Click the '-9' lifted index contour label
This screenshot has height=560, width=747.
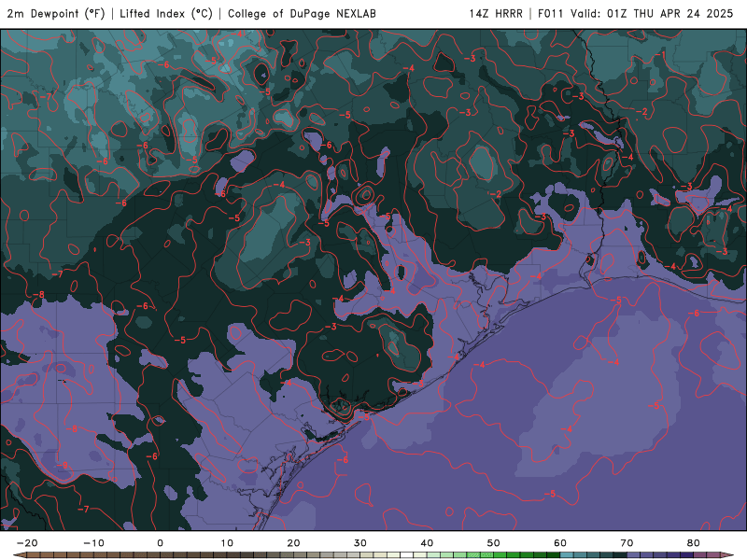tap(62, 465)
